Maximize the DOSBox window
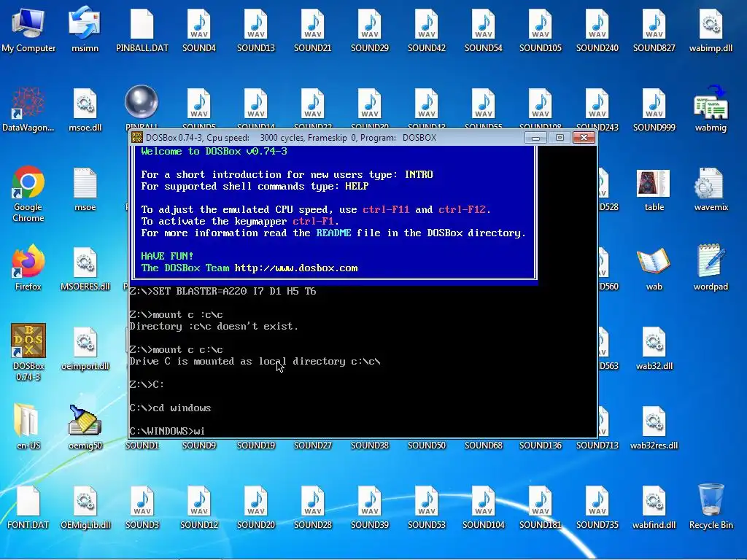This screenshot has width=747, height=560. pyautogui.click(x=560, y=138)
